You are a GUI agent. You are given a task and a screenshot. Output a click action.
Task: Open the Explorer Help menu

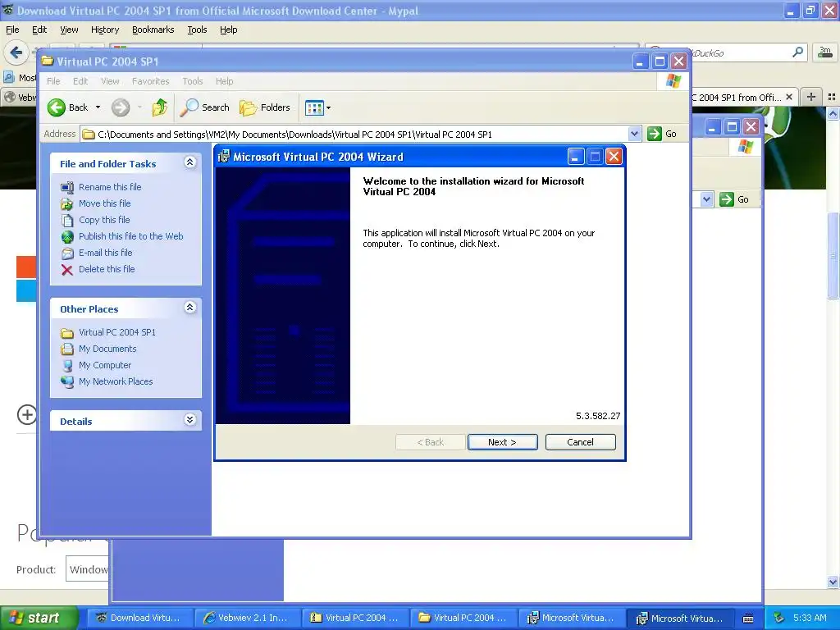225,81
